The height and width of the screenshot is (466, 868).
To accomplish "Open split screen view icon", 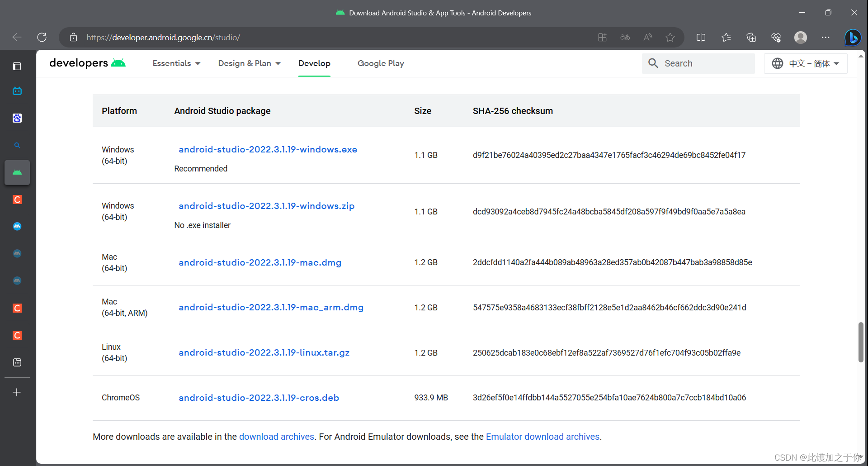I will (x=701, y=37).
